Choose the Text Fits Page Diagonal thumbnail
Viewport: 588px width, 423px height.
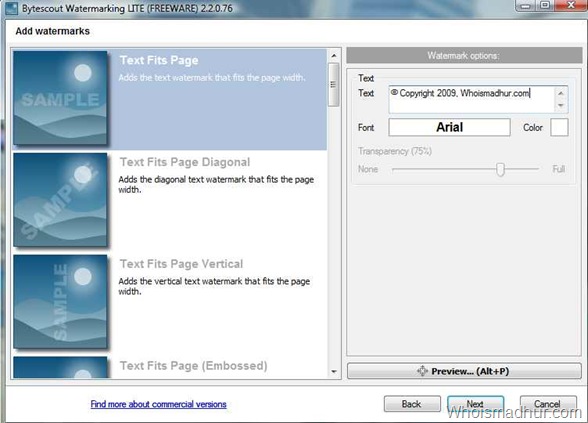[60, 200]
